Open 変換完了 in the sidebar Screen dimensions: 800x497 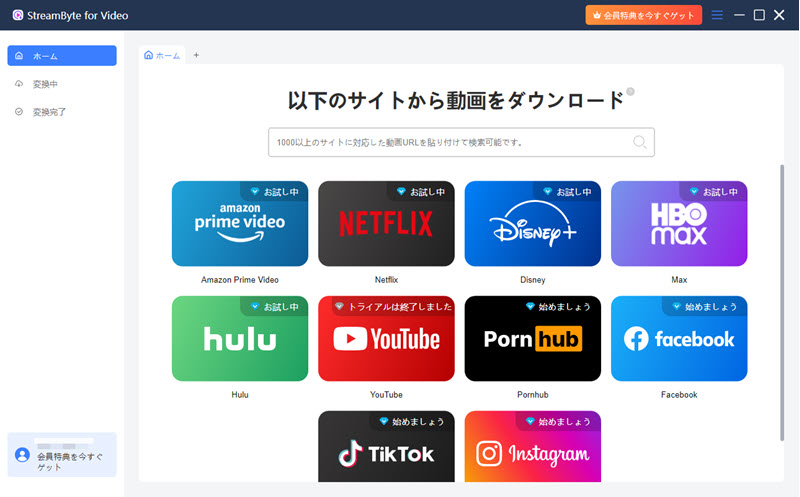pyautogui.click(x=62, y=112)
